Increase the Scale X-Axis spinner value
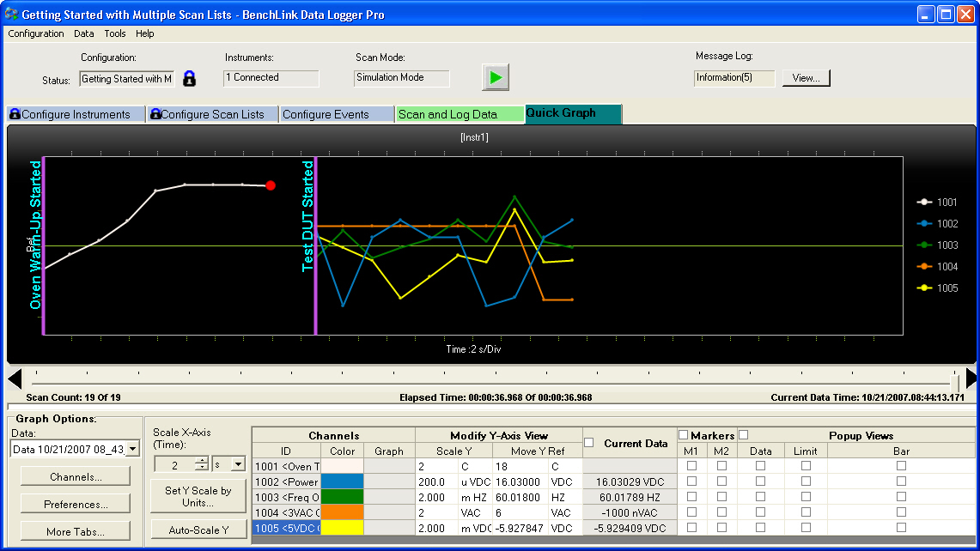Image resolution: width=980 pixels, height=551 pixels. (202, 460)
